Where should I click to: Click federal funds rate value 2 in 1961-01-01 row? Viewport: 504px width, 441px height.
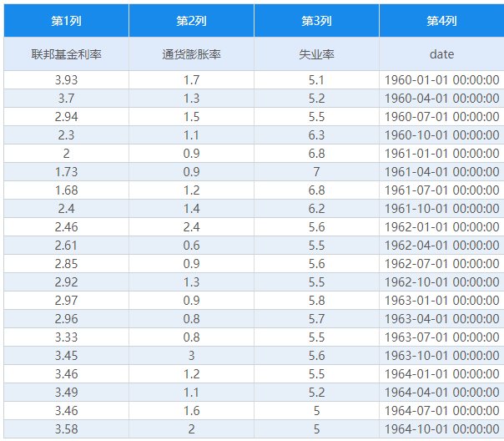click(66, 154)
